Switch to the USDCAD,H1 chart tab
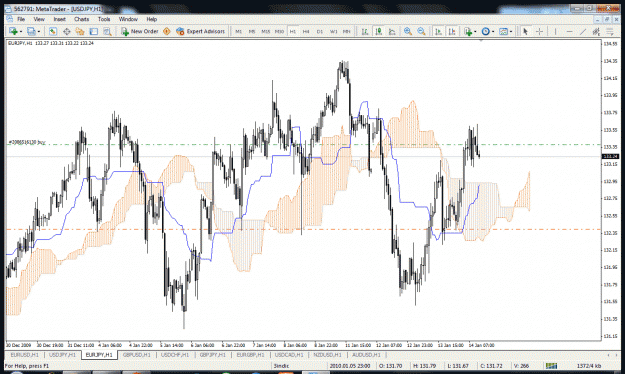Viewport: 625px width, 374px height. 289,355
